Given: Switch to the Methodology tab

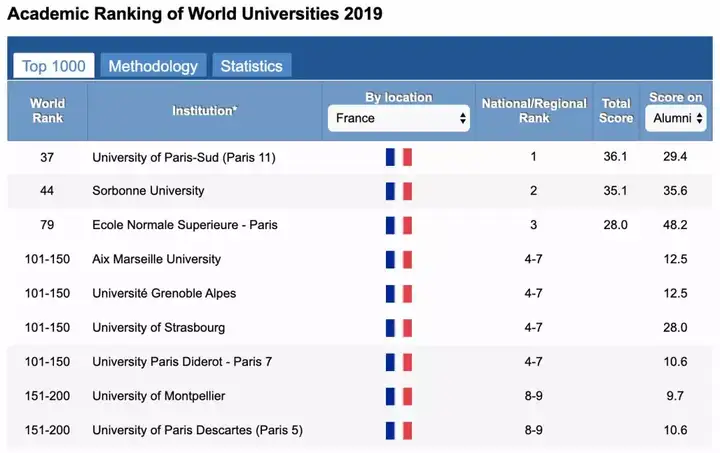Looking at the screenshot, I should (x=153, y=66).
